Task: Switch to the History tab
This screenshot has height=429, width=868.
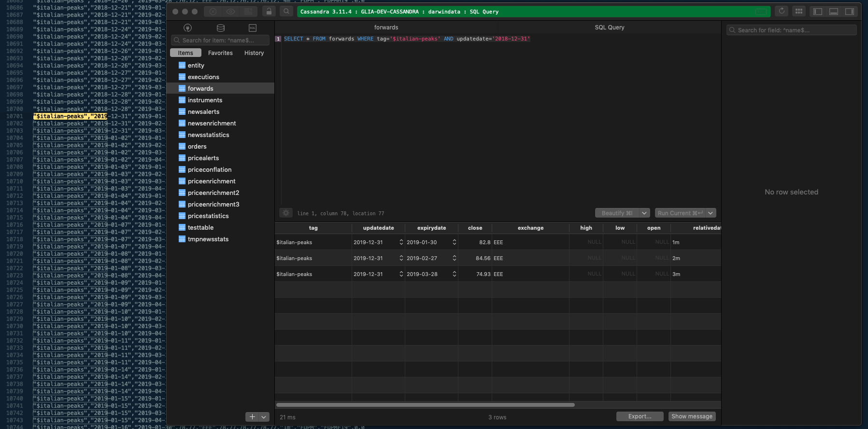Action: (x=254, y=53)
